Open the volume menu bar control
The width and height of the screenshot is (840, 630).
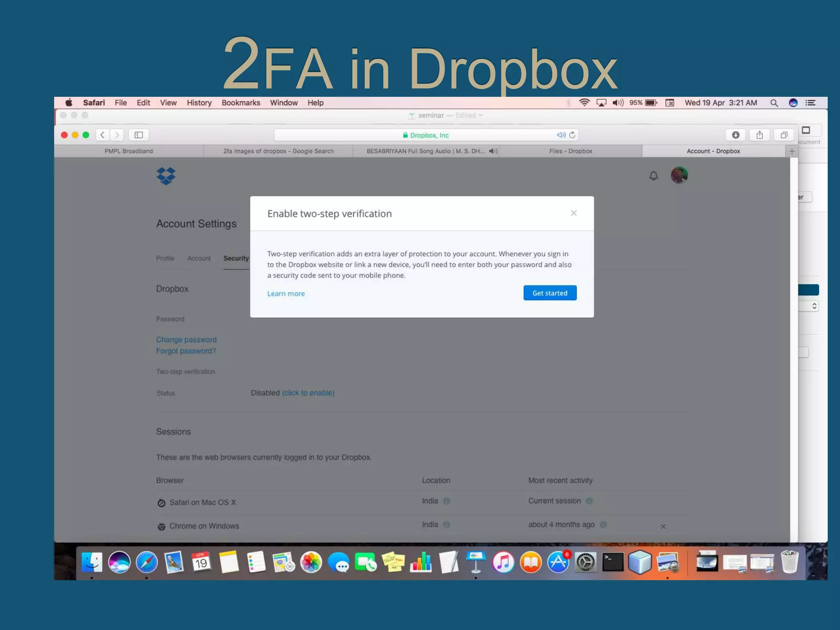coord(618,103)
